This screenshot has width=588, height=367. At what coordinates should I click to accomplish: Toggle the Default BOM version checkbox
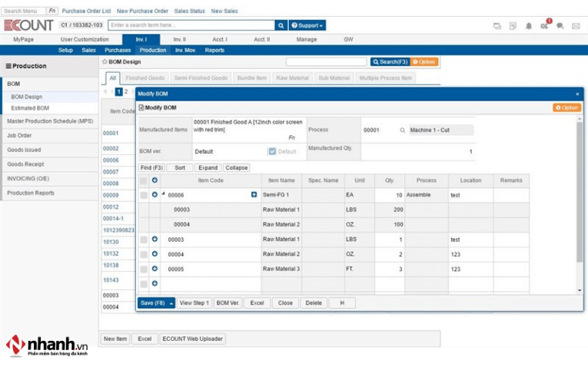point(272,151)
